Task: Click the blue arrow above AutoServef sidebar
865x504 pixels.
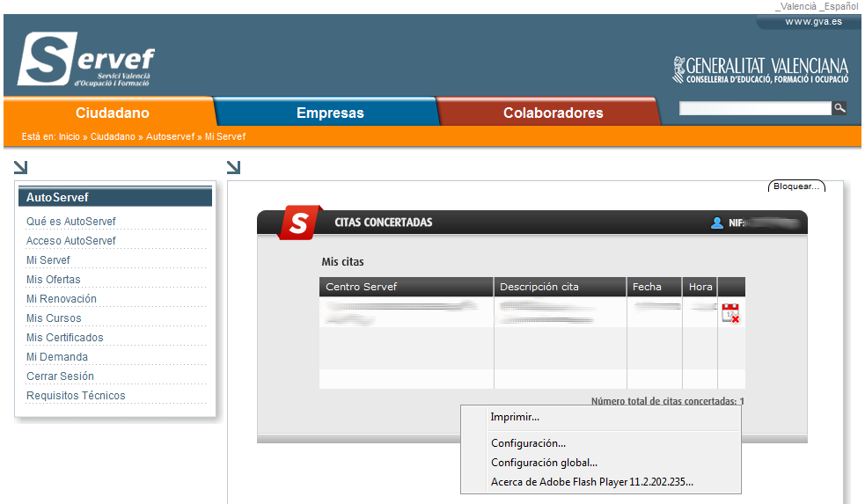Action: [x=21, y=167]
